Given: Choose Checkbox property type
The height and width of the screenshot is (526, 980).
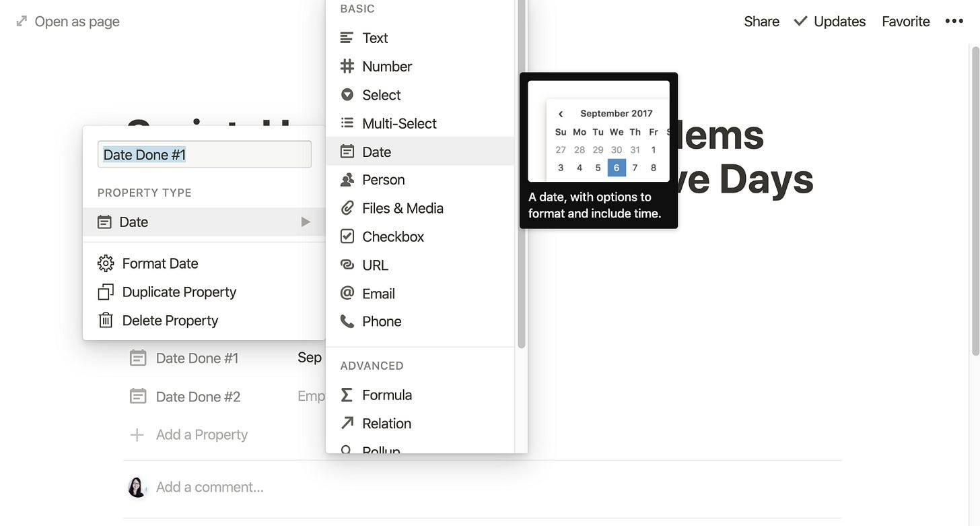Looking at the screenshot, I should tap(420, 236).
